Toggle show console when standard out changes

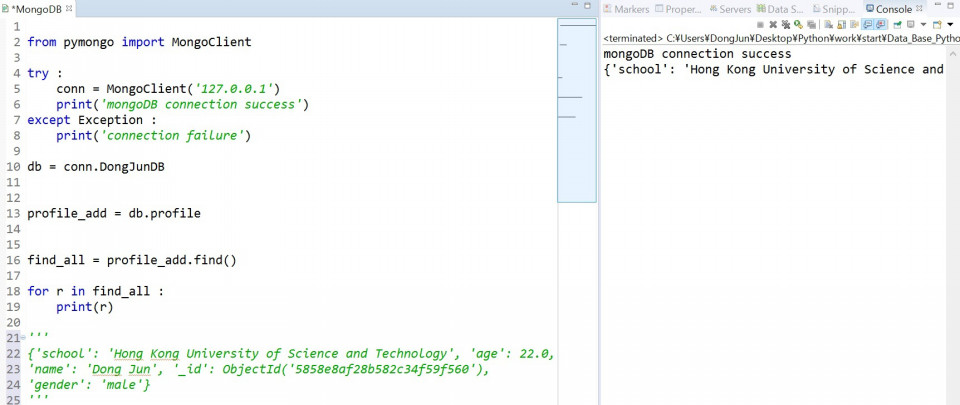867,24
